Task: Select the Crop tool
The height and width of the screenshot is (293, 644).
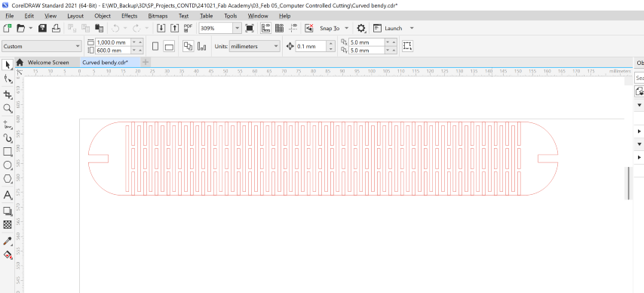Action: pos(8,94)
